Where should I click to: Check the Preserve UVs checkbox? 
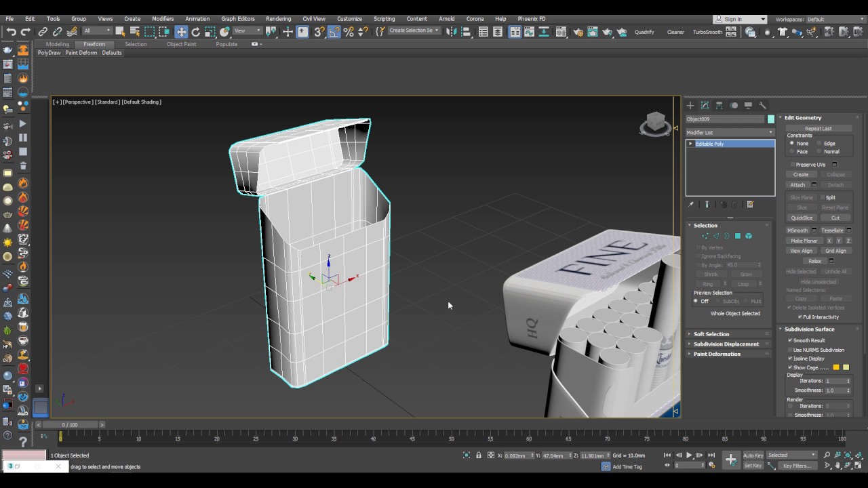pyautogui.click(x=792, y=165)
